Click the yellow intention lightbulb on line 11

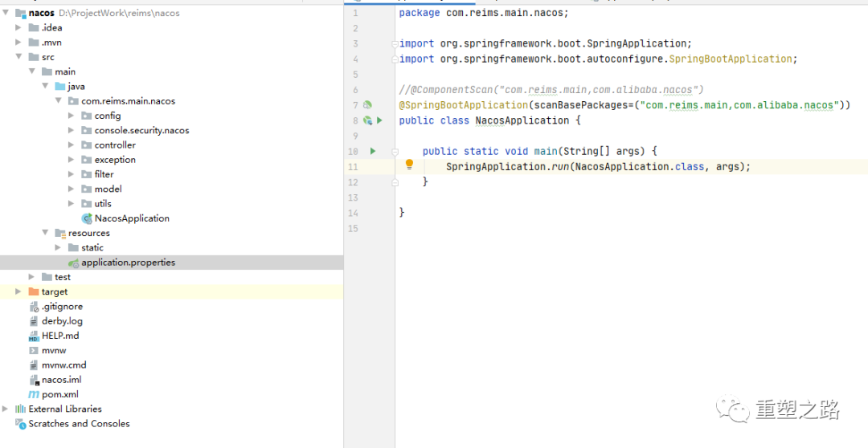[410, 164]
